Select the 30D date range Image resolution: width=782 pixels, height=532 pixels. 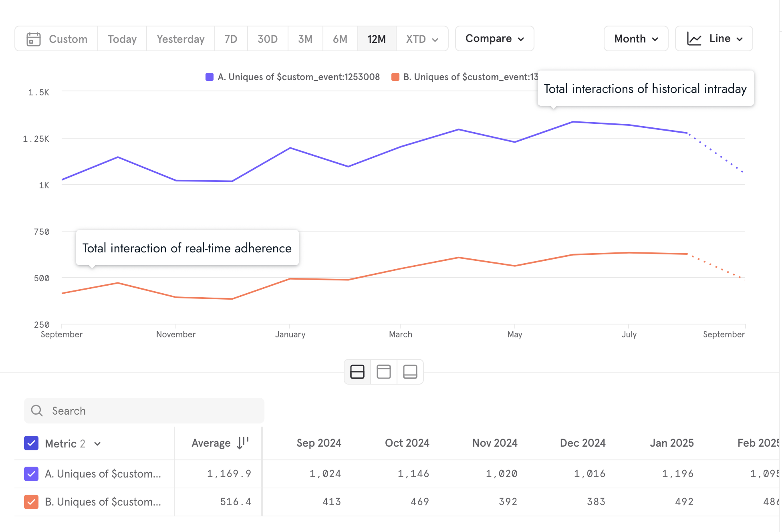coord(267,39)
